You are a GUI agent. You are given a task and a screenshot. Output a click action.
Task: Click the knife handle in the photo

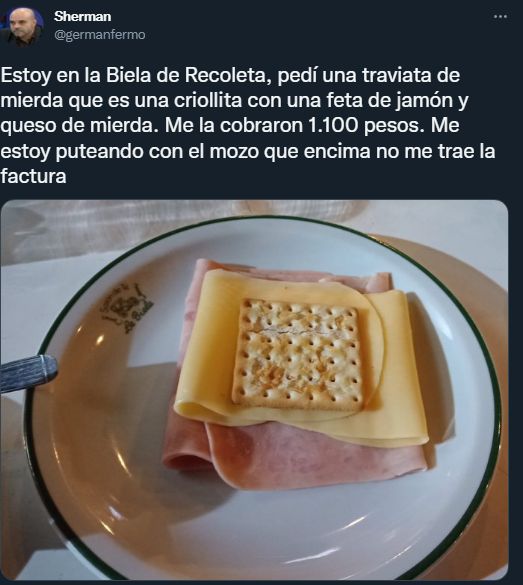(x=28, y=371)
